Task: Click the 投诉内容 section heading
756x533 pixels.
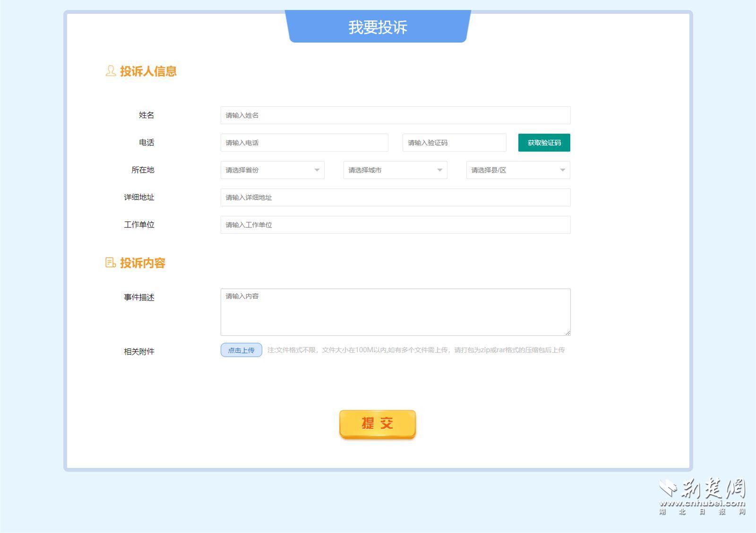Action: [x=142, y=263]
